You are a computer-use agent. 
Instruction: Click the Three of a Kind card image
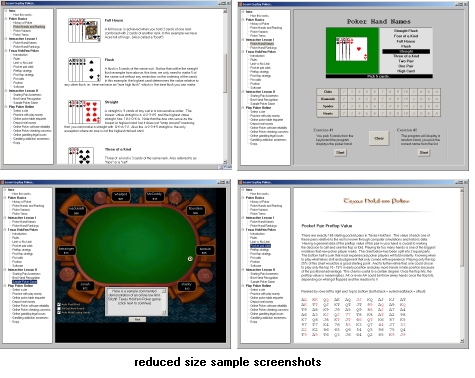[x=81, y=156]
